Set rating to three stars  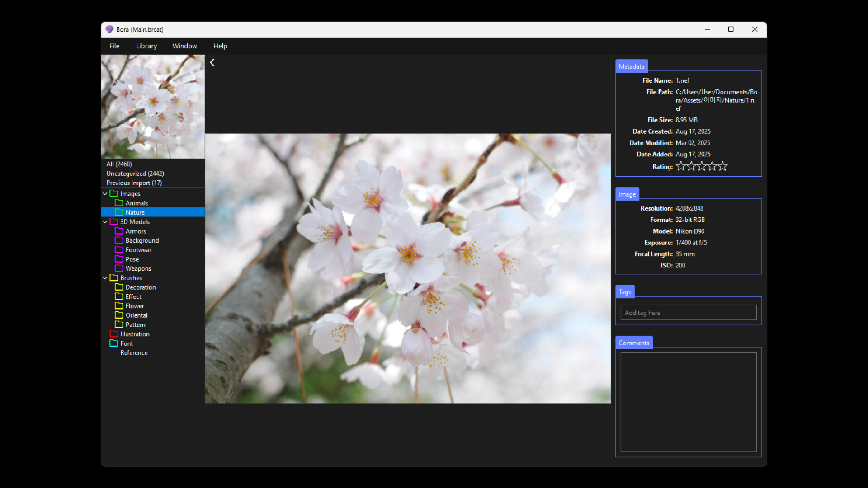pos(701,166)
